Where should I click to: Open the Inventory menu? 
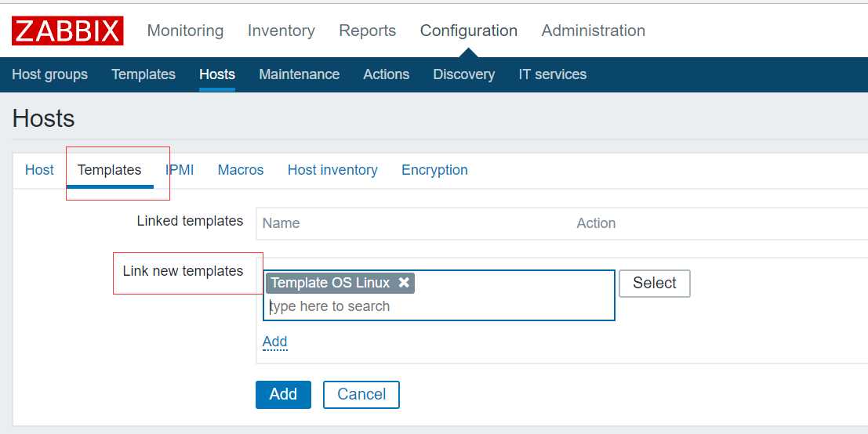tap(281, 31)
